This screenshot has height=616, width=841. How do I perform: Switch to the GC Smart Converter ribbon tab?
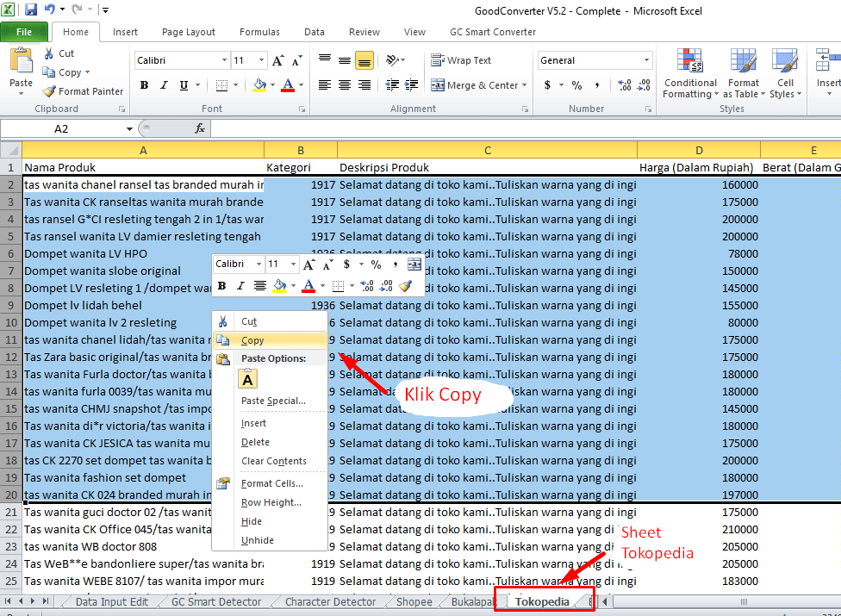point(493,31)
